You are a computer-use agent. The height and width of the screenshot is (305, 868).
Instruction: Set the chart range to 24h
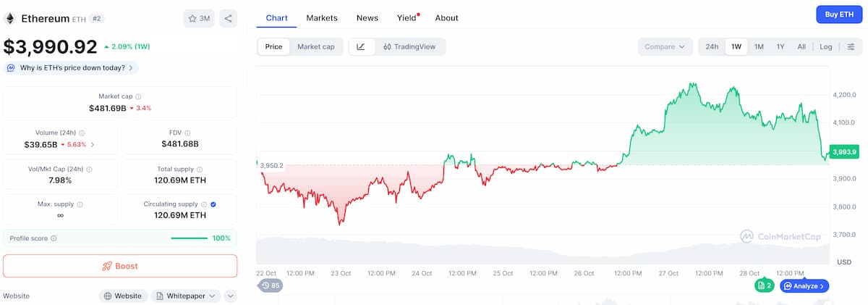coord(712,47)
